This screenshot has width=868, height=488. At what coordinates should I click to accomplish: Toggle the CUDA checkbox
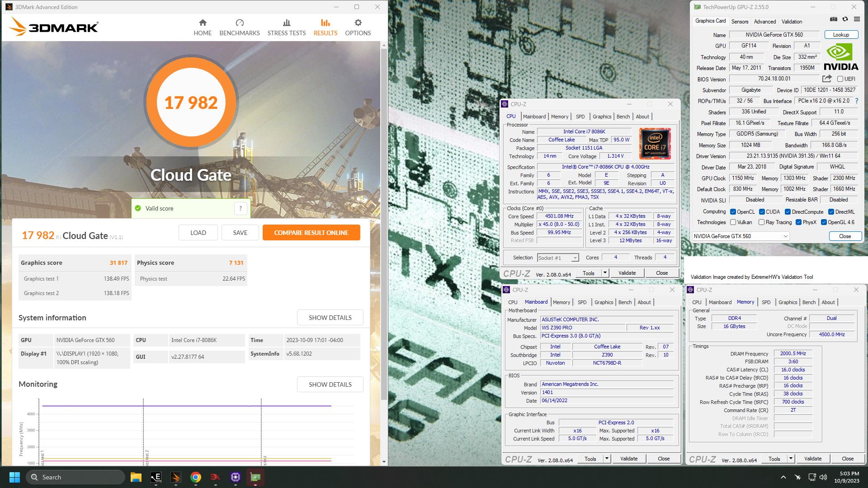(x=762, y=212)
